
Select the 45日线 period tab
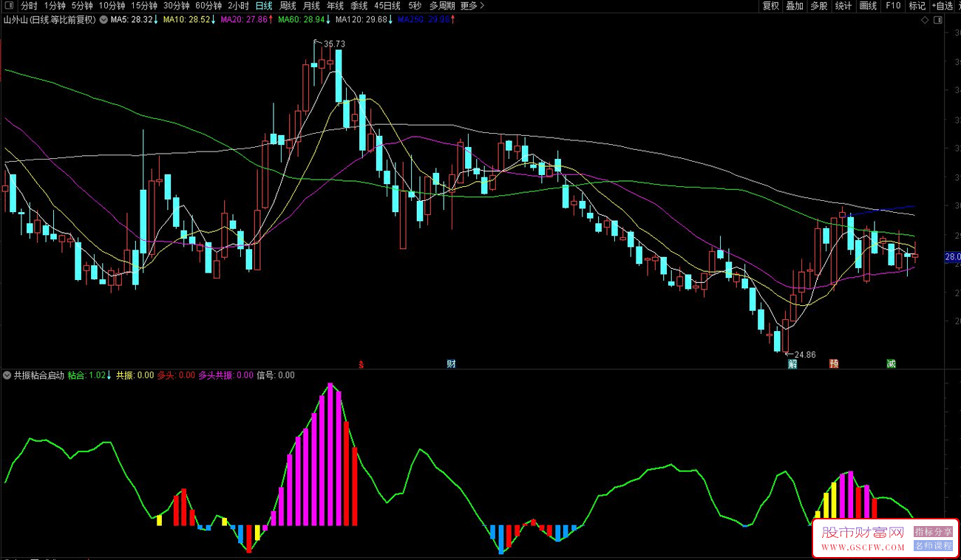point(387,5)
